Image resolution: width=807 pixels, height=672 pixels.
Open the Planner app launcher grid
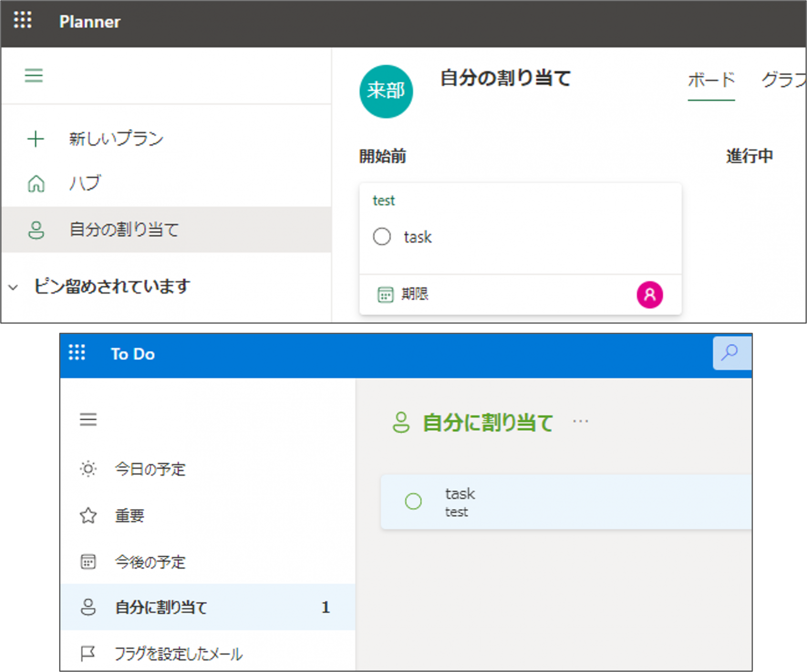(23, 20)
